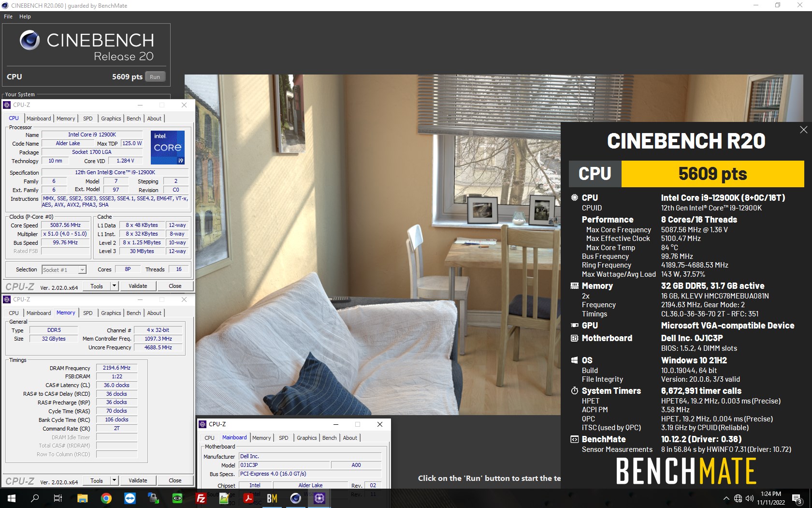Open the padlock network app in taskbar

[154, 498]
